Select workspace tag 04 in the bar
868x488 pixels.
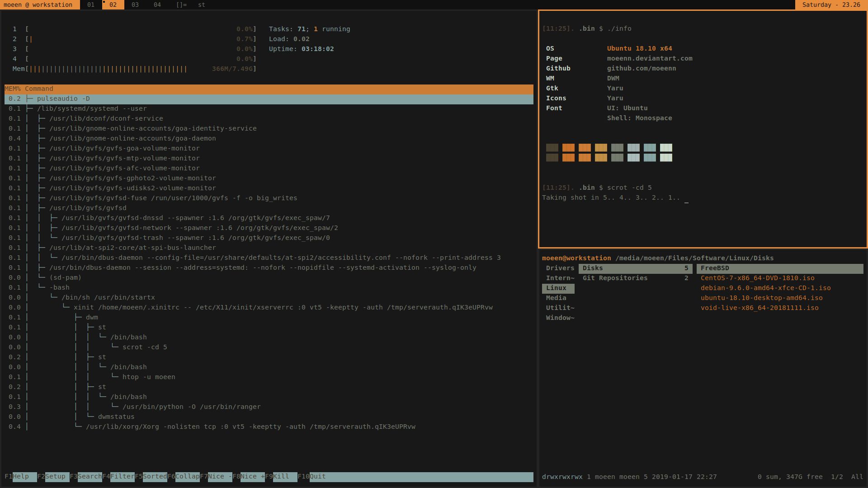(157, 5)
